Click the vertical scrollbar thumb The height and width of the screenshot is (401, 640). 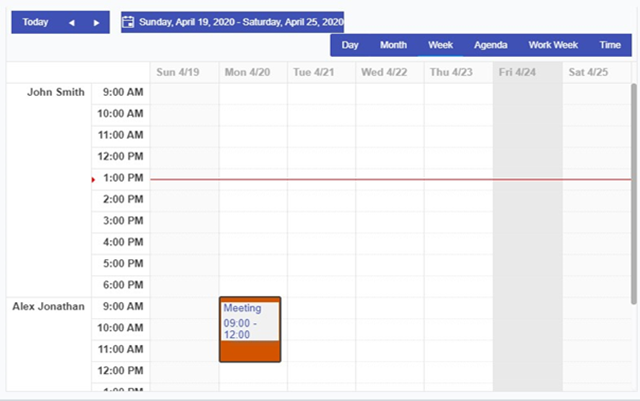[633, 194]
